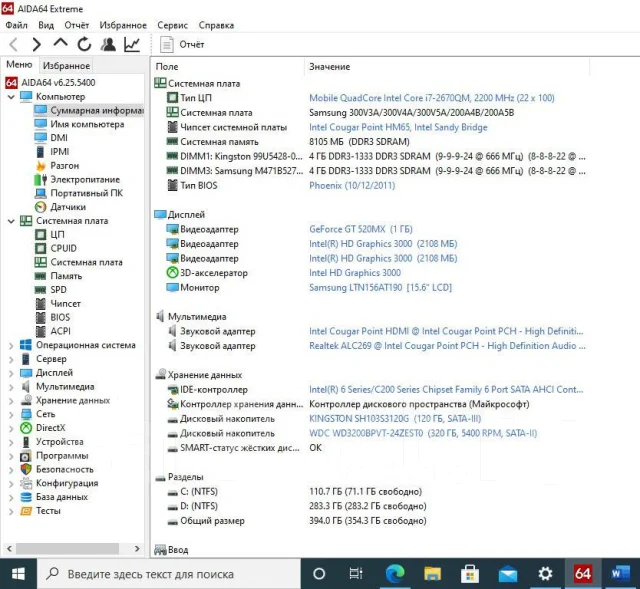Image resolution: width=640 pixels, height=589 pixels.
Task: Click the Чипсет chip icon
Action: (x=40, y=304)
